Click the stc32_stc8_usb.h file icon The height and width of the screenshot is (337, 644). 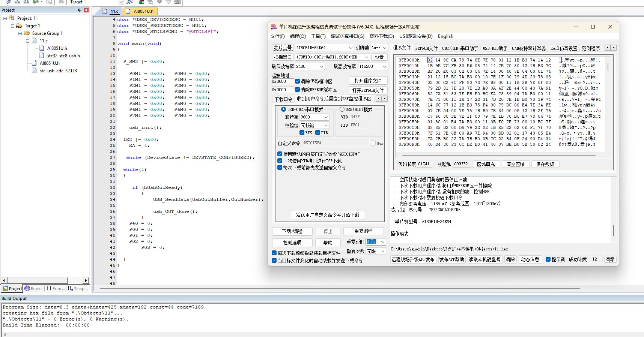point(42,55)
